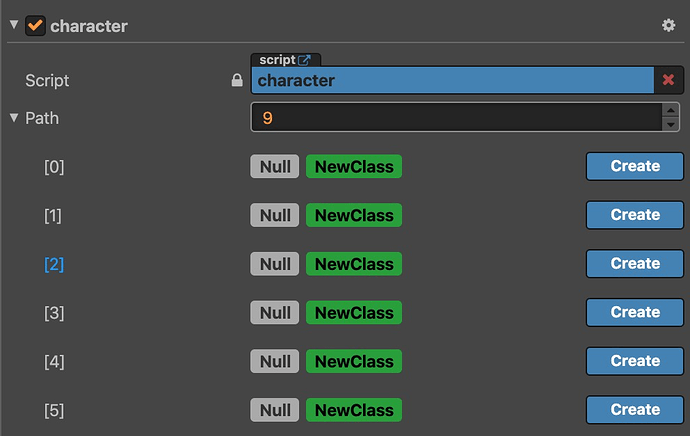Click the Path size input field
690x436 pixels.
[x=455, y=118]
